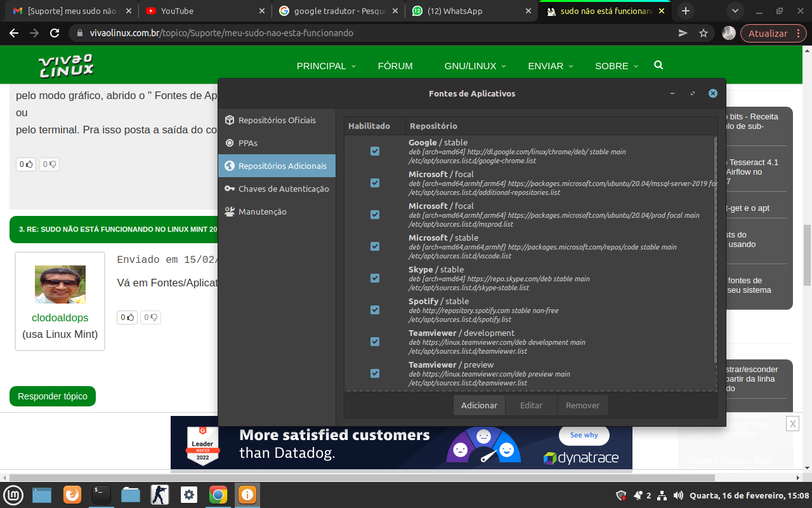Toggle Teamviewer preview repository checkbox

pyautogui.click(x=375, y=373)
